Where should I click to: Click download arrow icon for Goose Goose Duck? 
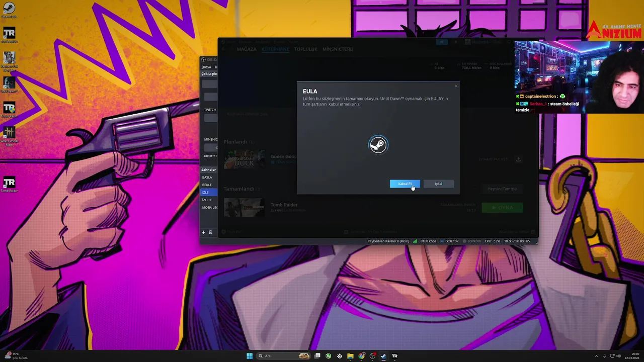pyautogui.click(x=518, y=159)
